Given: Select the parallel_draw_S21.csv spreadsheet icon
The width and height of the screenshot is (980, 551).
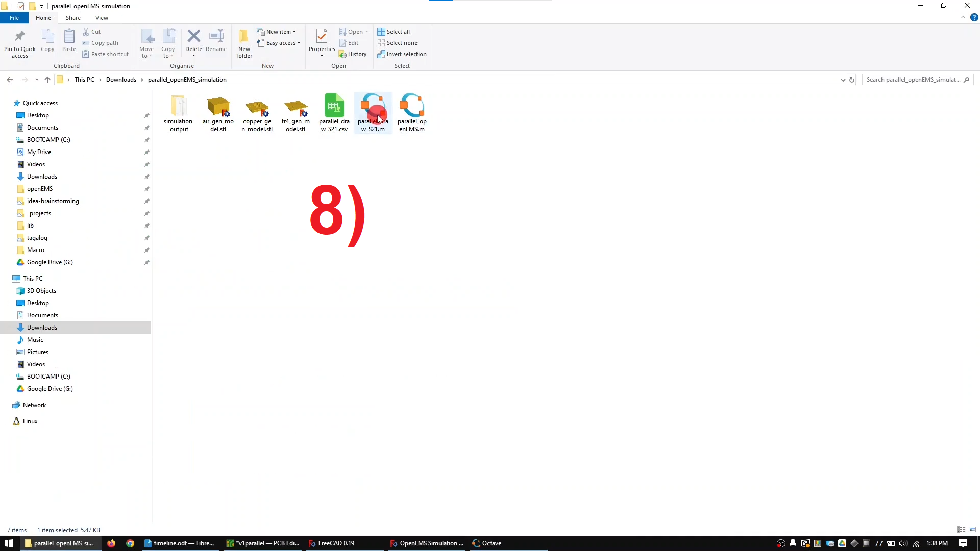Looking at the screenshot, I should click(x=334, y=106).
